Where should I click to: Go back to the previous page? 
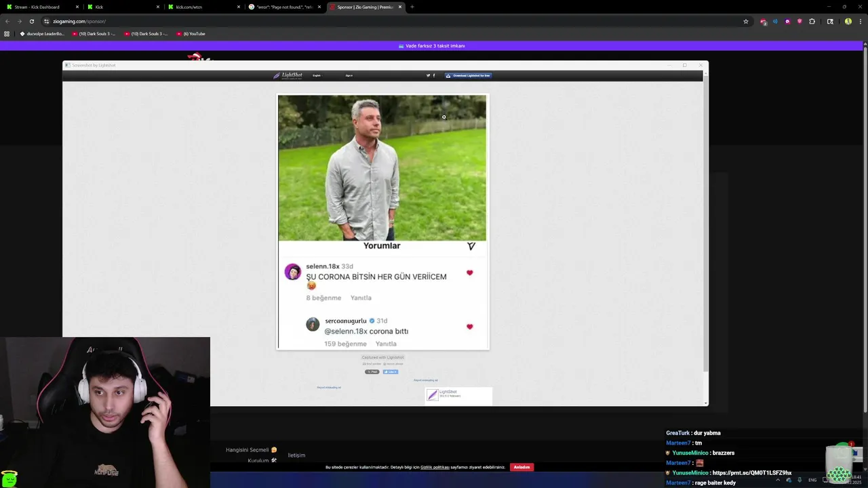(7, 21)
